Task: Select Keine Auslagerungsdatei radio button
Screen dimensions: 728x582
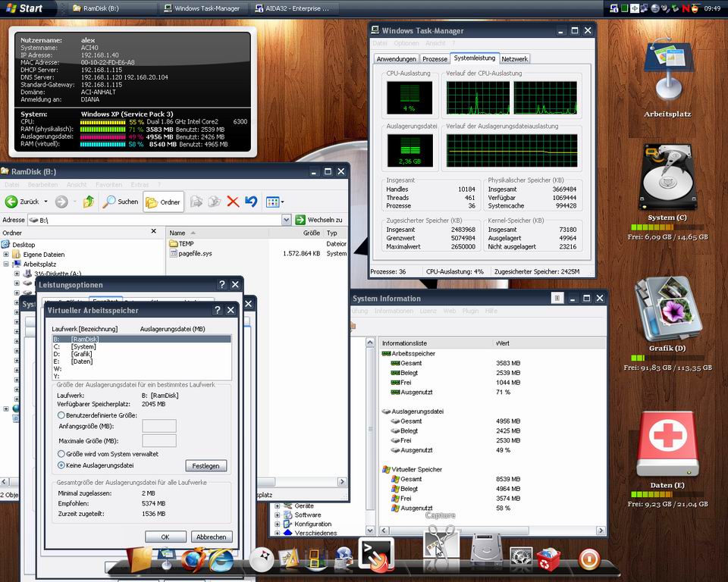Action: click(61, 465)
